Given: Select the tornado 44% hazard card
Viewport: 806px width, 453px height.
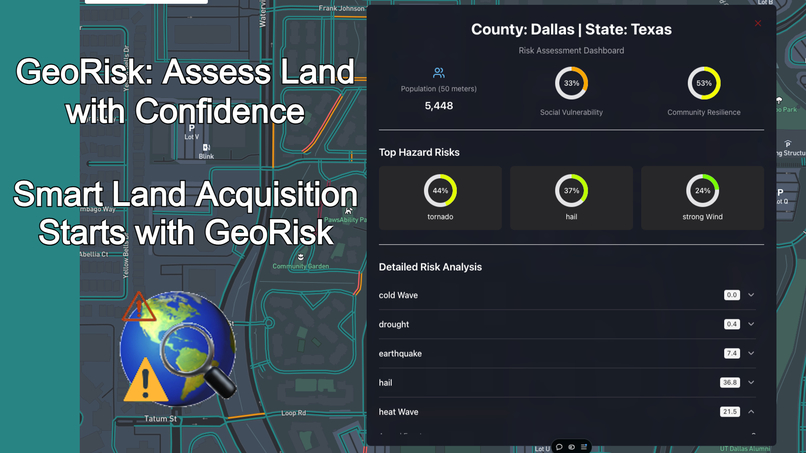Looking at the screenshot, I should (440, 198).
